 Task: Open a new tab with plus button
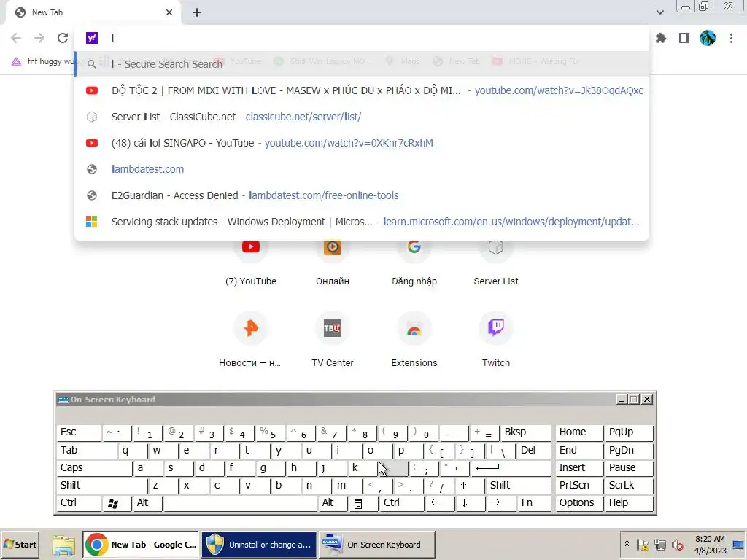[x=197, y=12]
